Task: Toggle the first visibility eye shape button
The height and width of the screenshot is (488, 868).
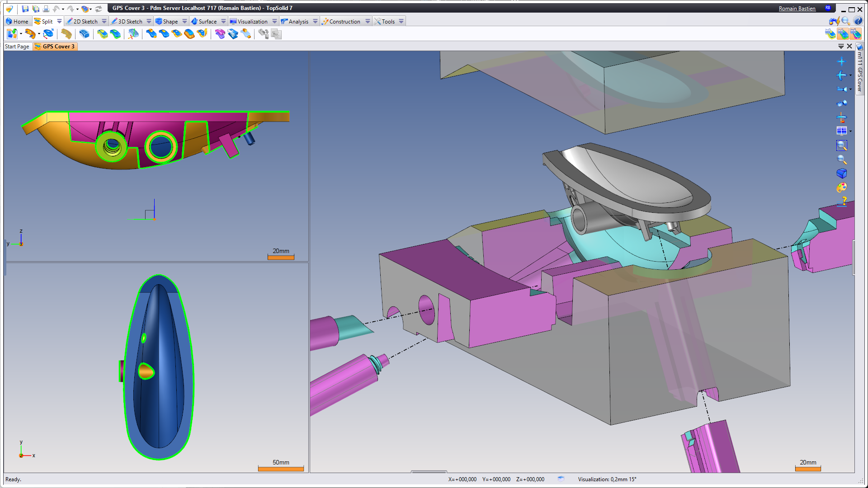Action: (x=830, y=34)
